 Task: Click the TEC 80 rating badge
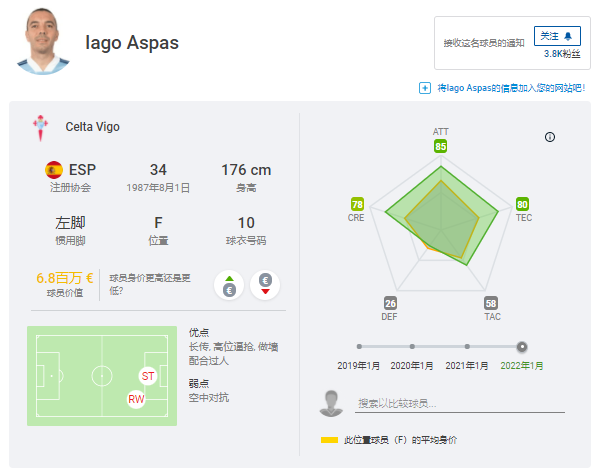522,204
